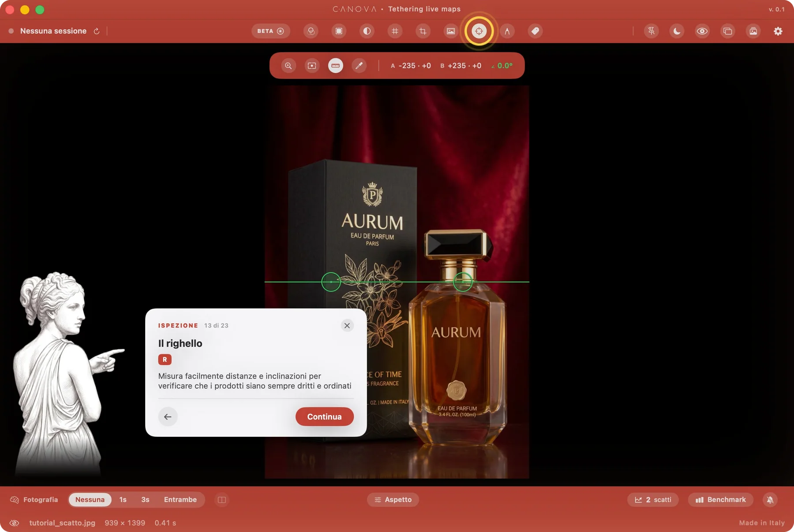Open the Aspetto options menu
This screenshot has width=794, height=532.
[393, 499]
